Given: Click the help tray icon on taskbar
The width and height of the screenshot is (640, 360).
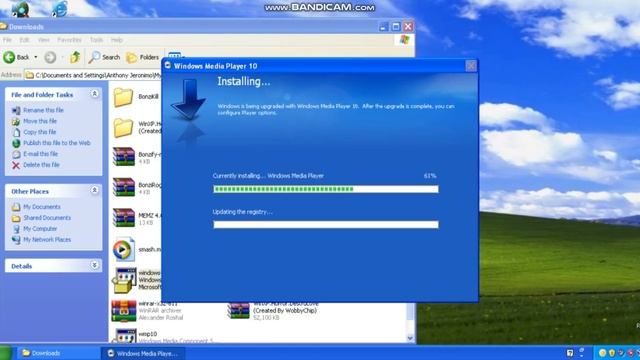Looking at the screenshot, I should [570, 353].
